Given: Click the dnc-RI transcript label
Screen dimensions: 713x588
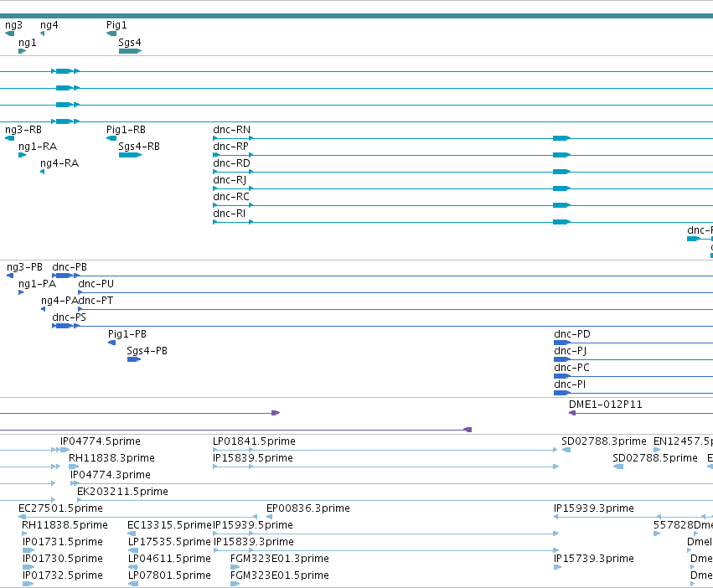Looking at the screenshot, I should click(x=230, y=214).
